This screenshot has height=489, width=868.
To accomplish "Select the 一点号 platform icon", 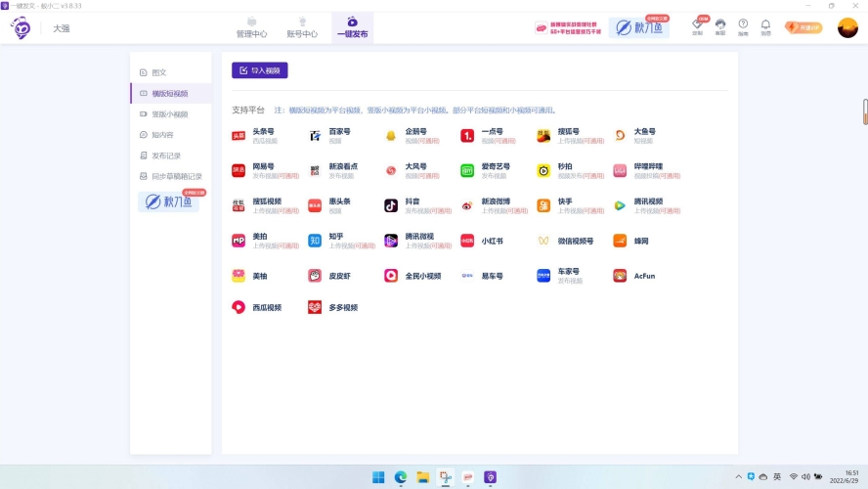I will pos(467,136).
